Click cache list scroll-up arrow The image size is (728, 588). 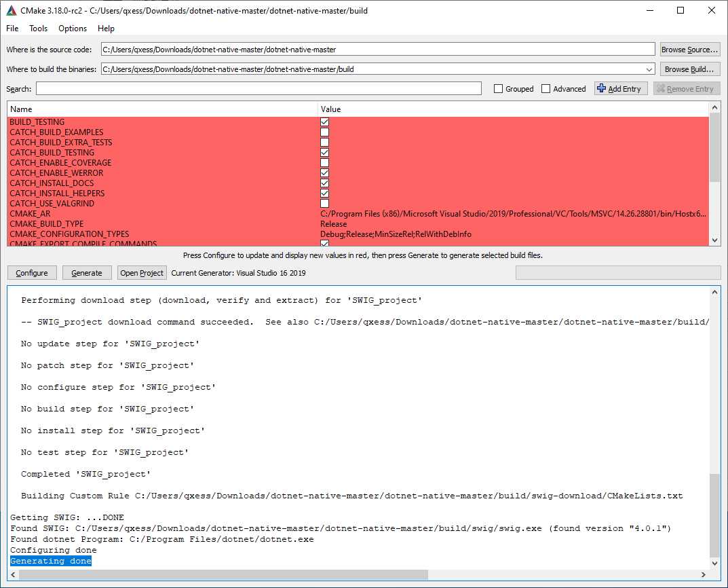point(714,108)
